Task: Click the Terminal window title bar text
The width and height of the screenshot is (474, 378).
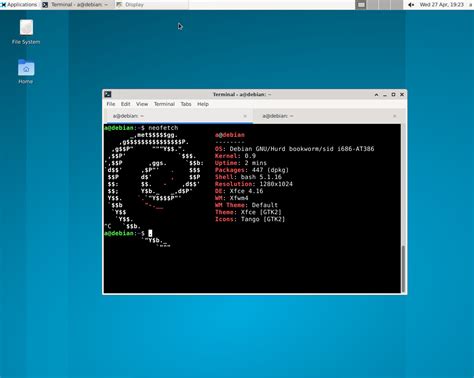Action: (242, 94)
